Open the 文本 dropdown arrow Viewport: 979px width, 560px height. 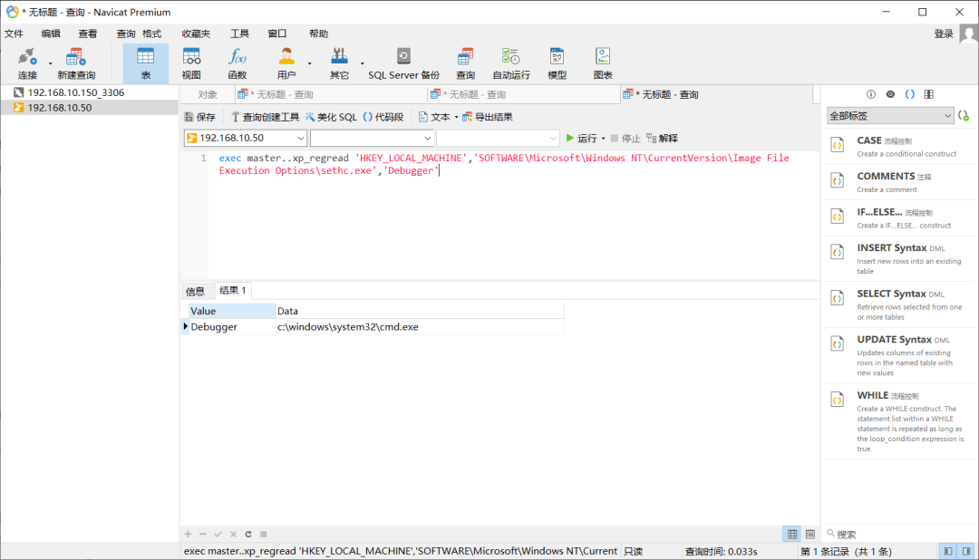pyautogui.click(x=456, y=118)
